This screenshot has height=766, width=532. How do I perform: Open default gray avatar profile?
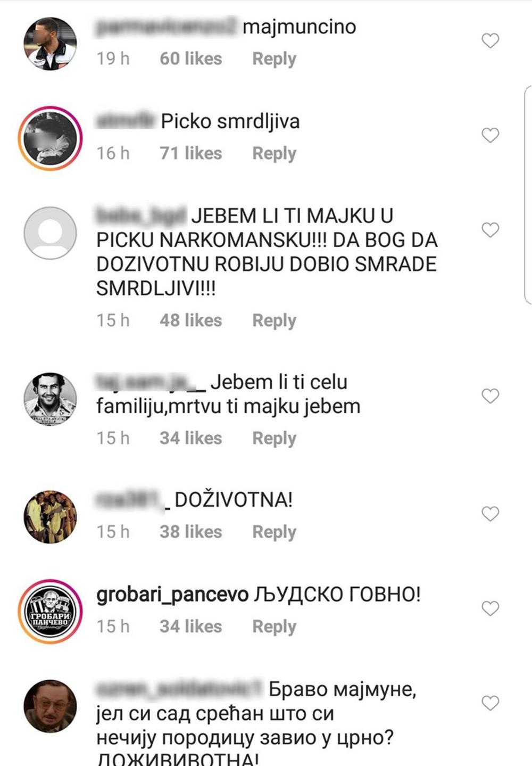coord(51,233)
